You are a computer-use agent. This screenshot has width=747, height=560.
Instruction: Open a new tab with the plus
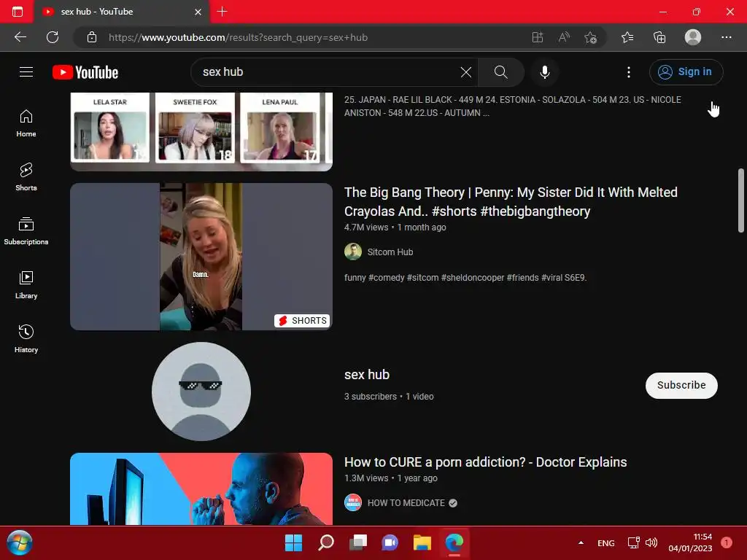click(x=222, y=12)
